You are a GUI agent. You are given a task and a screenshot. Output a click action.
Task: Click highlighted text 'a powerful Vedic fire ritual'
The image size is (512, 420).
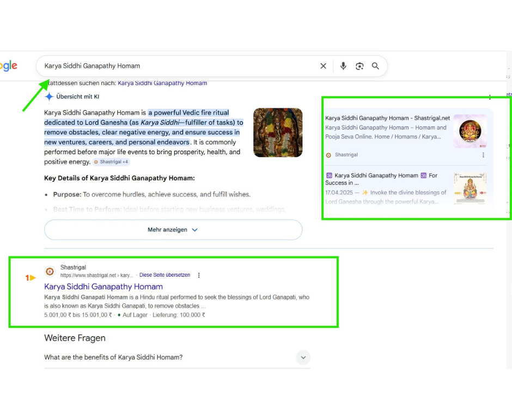[189, 113]
